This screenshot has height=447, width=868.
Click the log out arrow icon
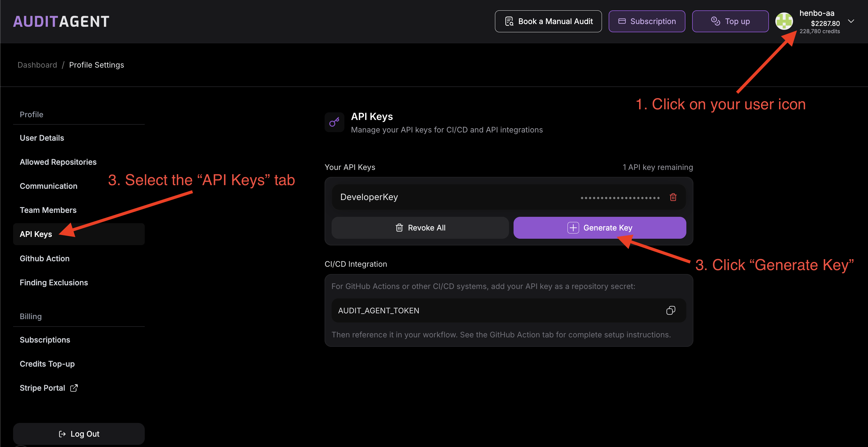click(62, 434)
